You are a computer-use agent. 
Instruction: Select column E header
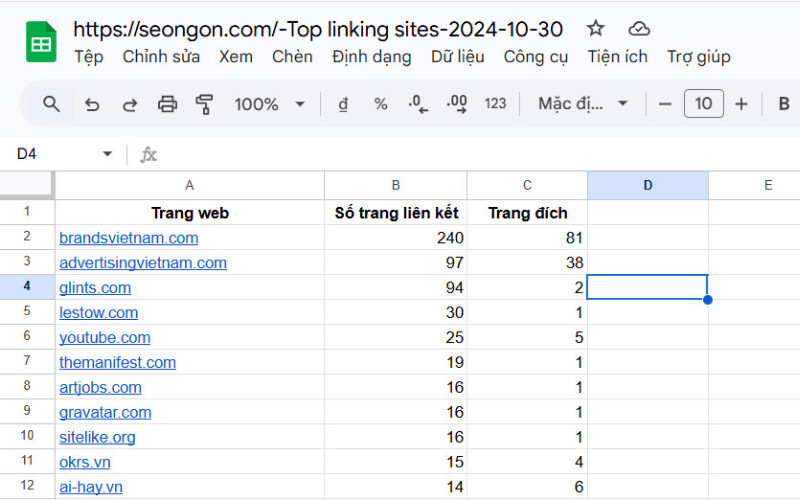tap(755, 185)
